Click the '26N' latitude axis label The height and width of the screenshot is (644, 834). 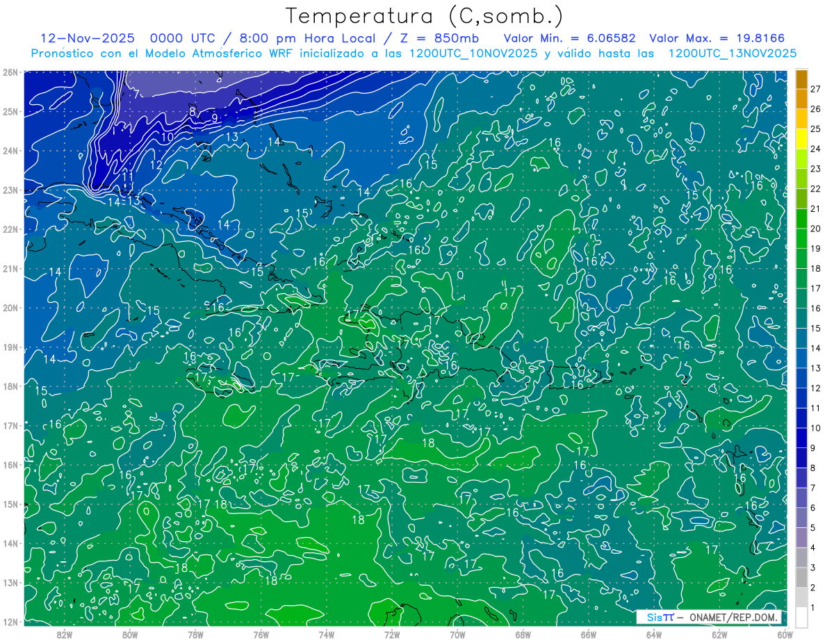pos(10,72)
